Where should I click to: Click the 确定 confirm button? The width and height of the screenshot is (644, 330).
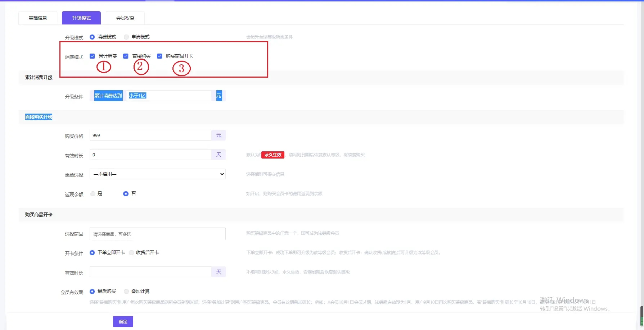click(x=123, y=321)
